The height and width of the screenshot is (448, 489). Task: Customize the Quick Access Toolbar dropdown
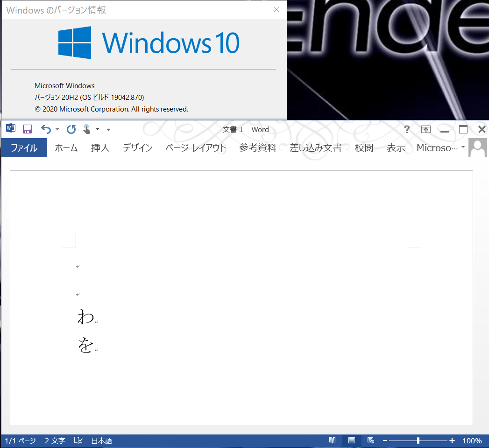(x=108, y=129)
